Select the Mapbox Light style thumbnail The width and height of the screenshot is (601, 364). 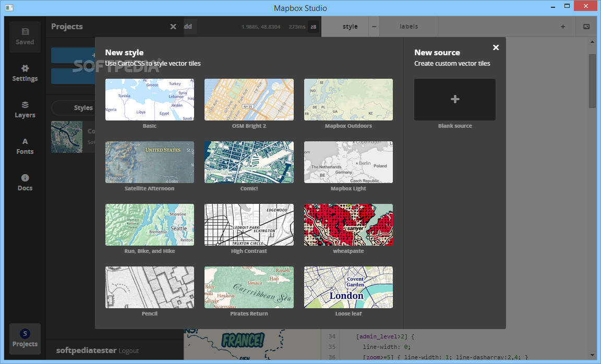click(x=348, y=162)
